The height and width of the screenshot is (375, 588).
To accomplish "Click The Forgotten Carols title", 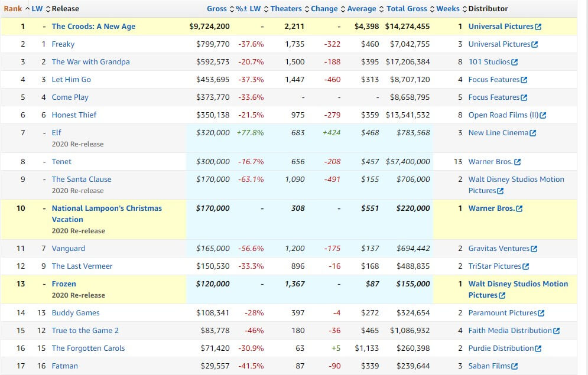I will pyautogui.click(x=88, y=348).
